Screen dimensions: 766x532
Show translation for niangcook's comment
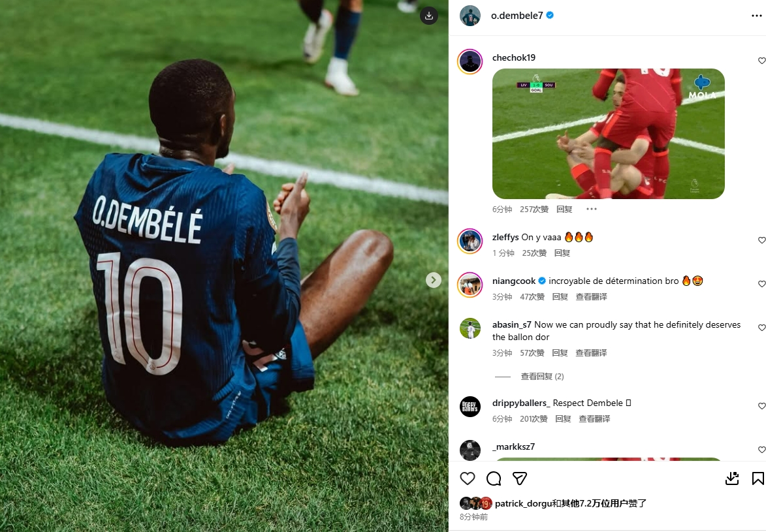591,296
